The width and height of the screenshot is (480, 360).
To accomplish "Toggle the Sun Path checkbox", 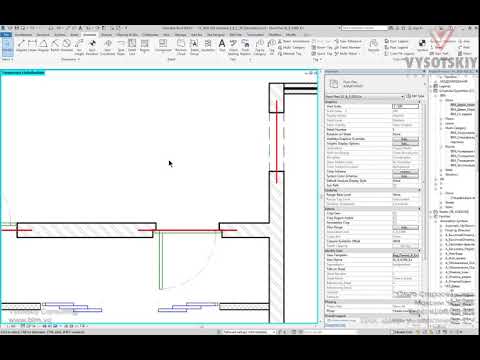I will pyautogui.click(x=395, y=185).
